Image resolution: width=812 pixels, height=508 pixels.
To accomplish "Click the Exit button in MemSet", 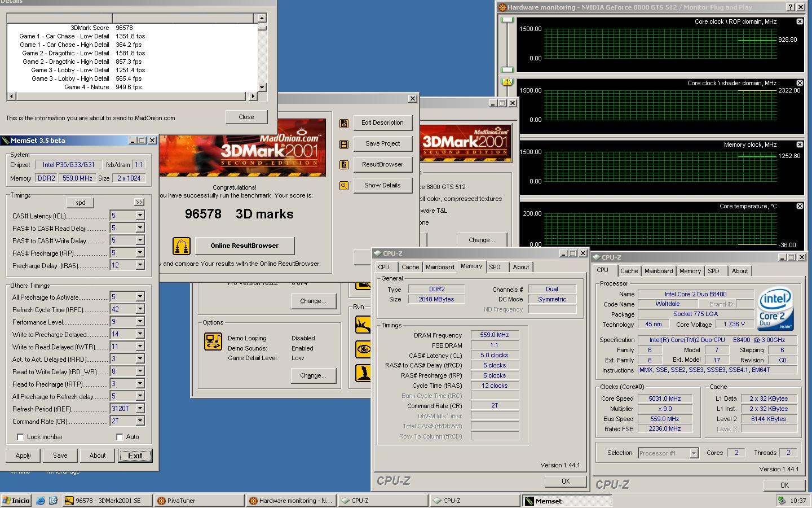I will [135, 456].
